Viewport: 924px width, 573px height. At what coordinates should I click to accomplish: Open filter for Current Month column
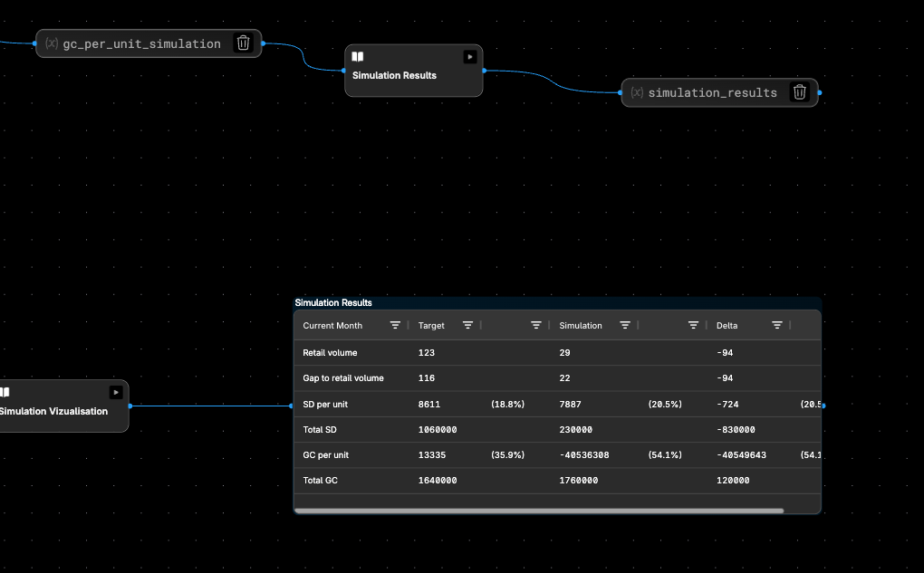(395, 325)
